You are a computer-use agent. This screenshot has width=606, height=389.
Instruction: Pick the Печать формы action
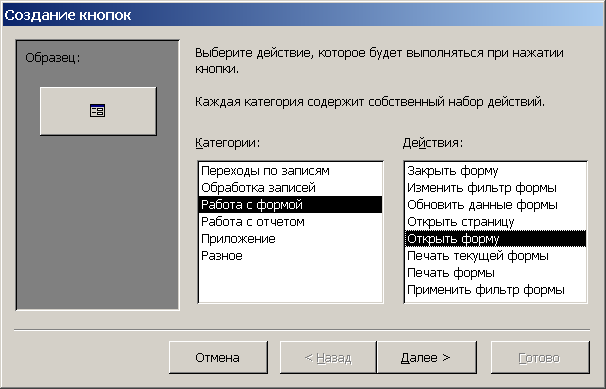495,272
